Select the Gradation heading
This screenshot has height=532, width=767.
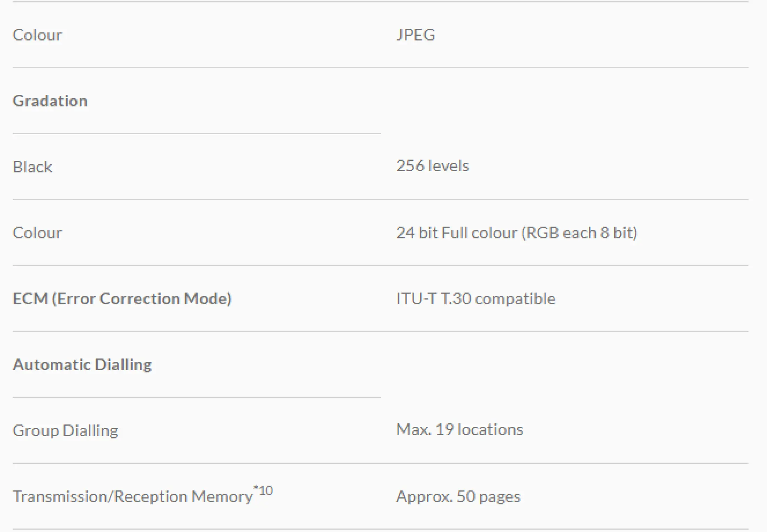click(50, 101)
